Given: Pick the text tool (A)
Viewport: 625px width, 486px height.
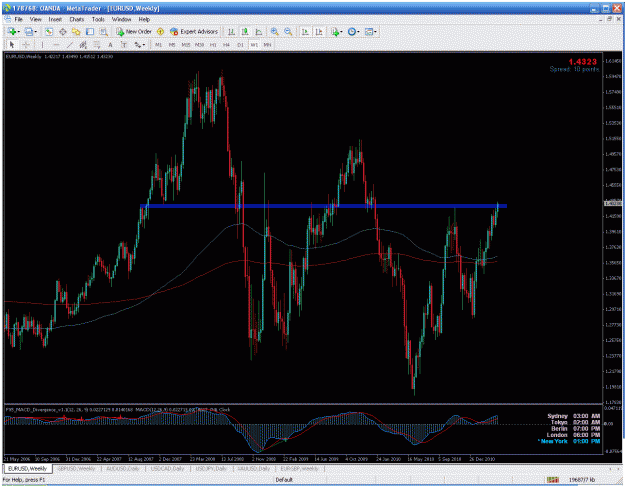Looking at the screenshot, I should click(x=110, y=45).
